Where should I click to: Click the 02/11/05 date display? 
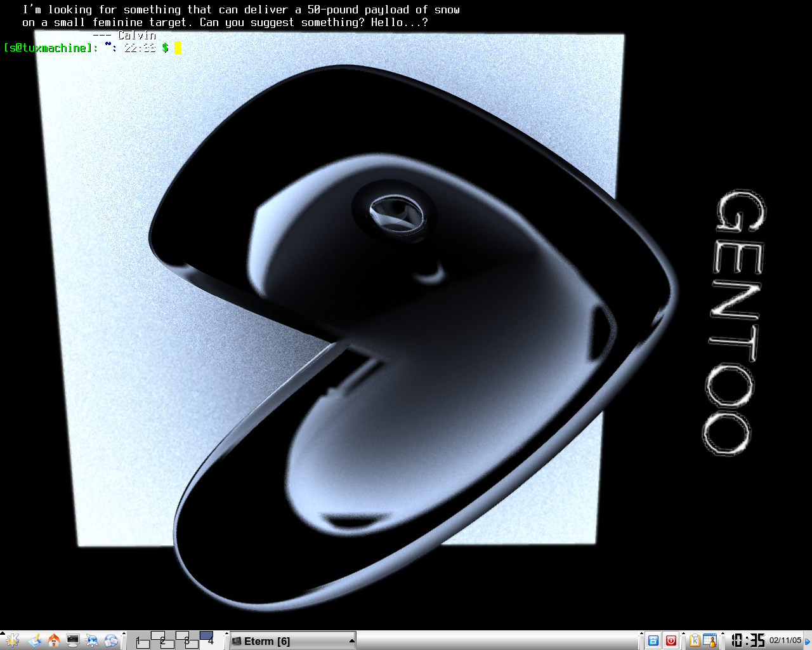click(x=785, y=640)
